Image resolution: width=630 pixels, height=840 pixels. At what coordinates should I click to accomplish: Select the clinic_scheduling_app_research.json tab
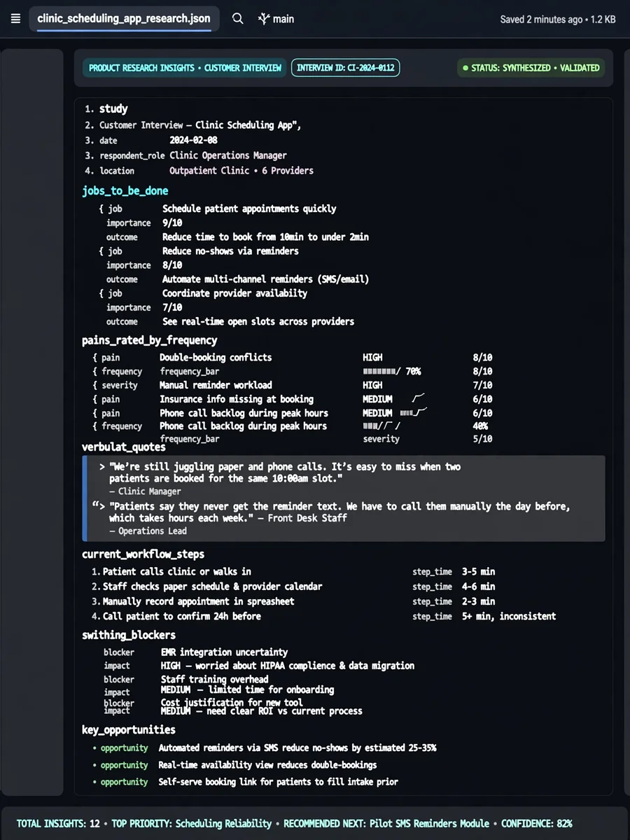[x=124, y=19]
